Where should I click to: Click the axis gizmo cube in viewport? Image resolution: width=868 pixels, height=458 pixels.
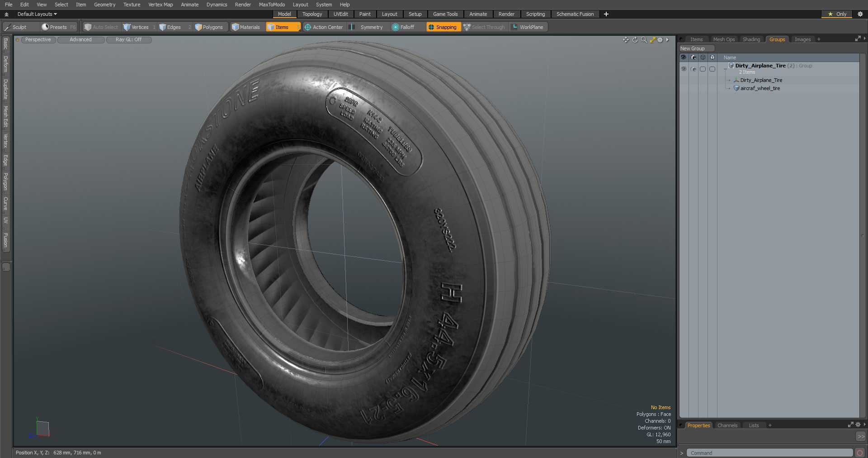(42, 429)
